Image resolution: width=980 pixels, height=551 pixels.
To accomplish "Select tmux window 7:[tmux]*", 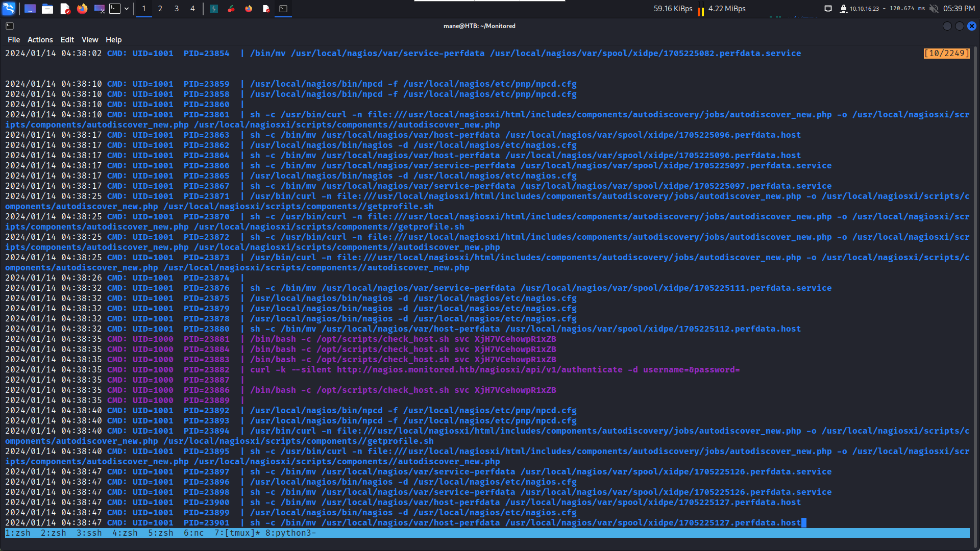I will (x=237, y=533).
